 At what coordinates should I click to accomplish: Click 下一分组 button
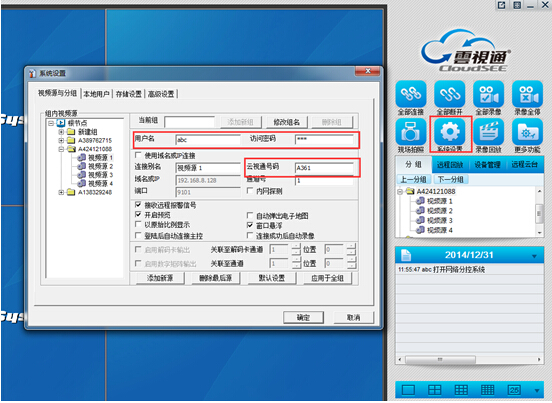[451, 179]
